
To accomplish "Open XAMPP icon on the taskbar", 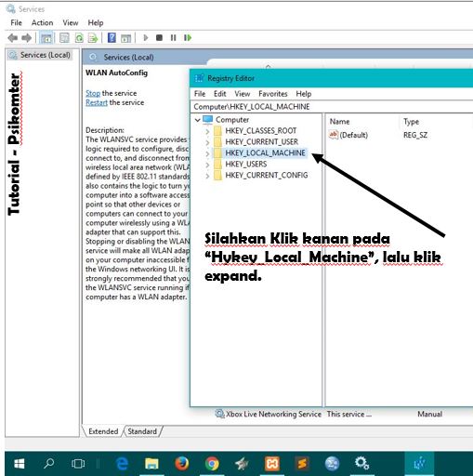I will point(272,464).
